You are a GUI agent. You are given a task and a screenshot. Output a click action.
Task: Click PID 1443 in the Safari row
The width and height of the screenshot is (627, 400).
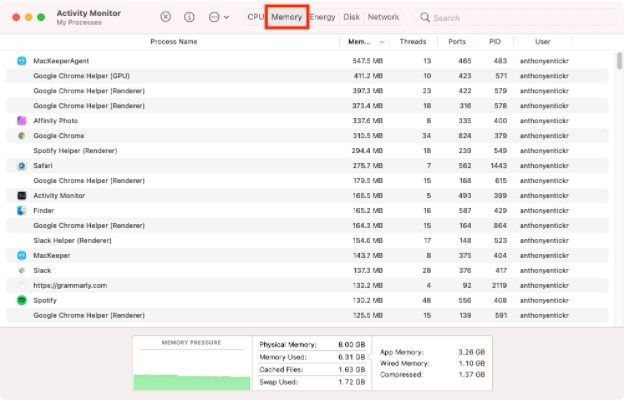click(499, 166)
